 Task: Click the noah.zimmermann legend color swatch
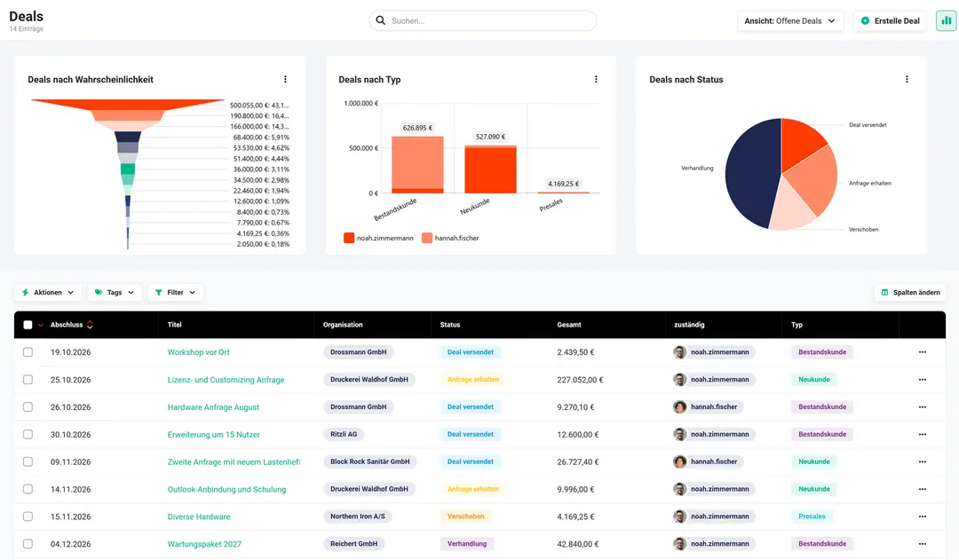point(349,238)
